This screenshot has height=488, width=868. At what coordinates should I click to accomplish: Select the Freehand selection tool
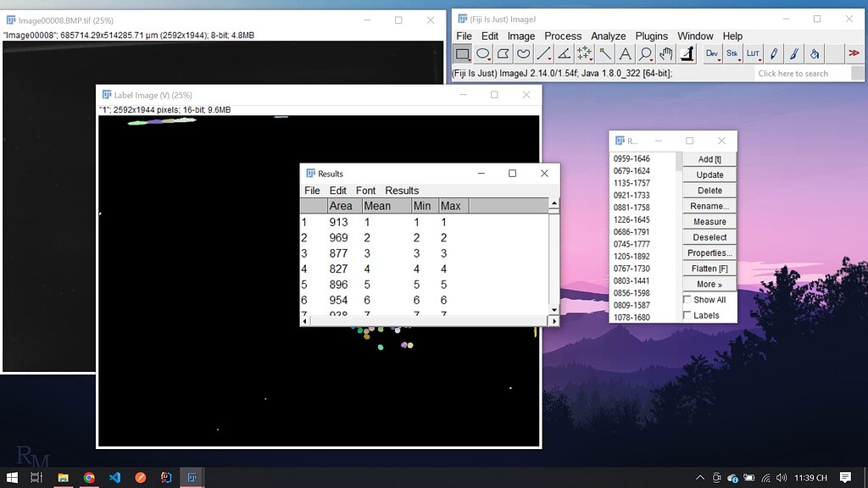pyautogui.click(x=525, y=53)
